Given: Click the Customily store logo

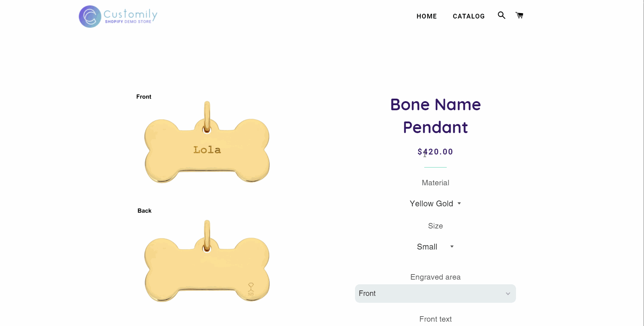Looking at the screenshot, I should [x=118, y=16].
